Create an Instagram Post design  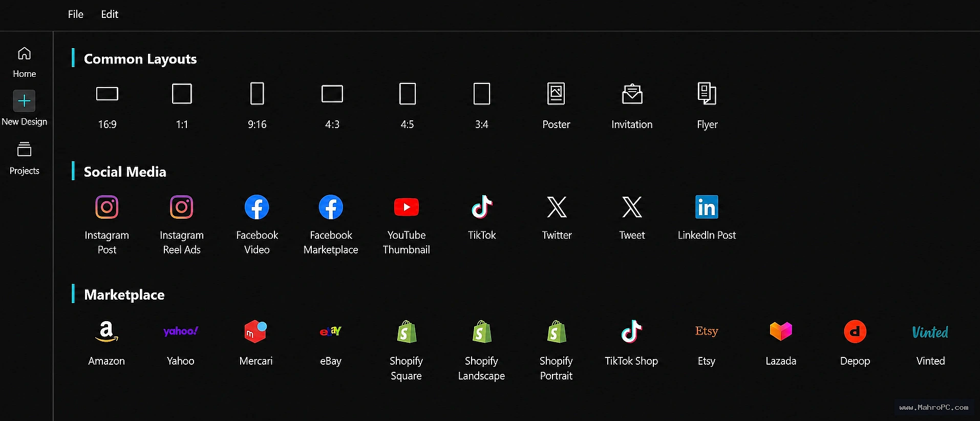click(x=107, y=224)
